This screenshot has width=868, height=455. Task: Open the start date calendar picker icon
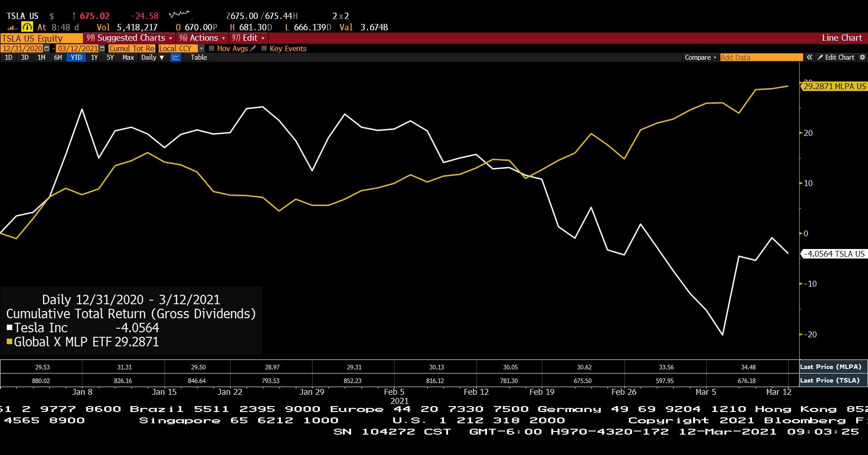(47, 48)
